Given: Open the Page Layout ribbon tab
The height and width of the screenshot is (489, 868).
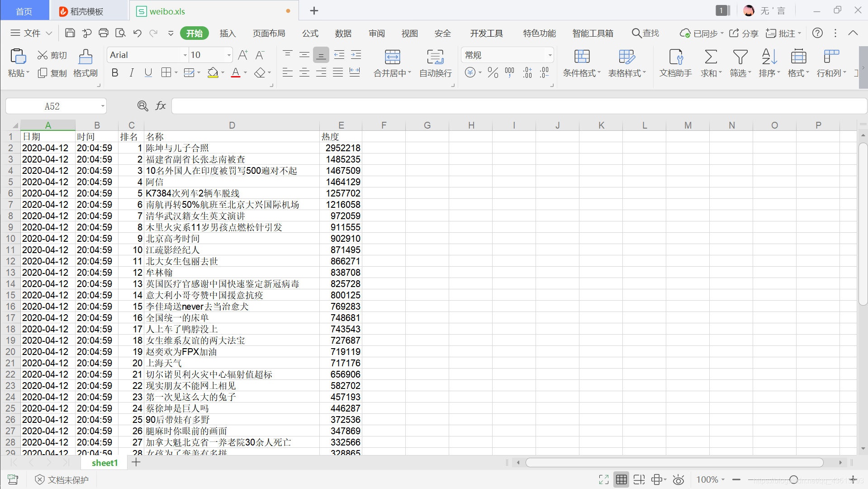Looking at the screenshot, I should 269,33.
